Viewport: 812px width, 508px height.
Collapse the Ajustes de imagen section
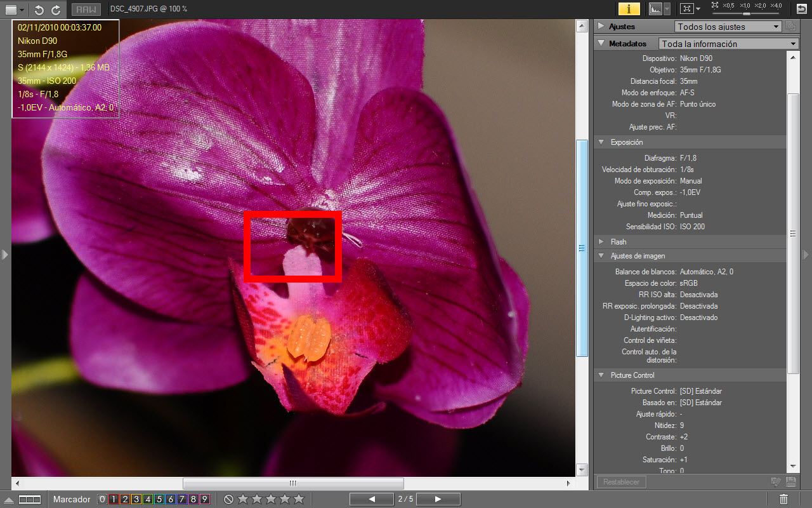pos(601,256)
